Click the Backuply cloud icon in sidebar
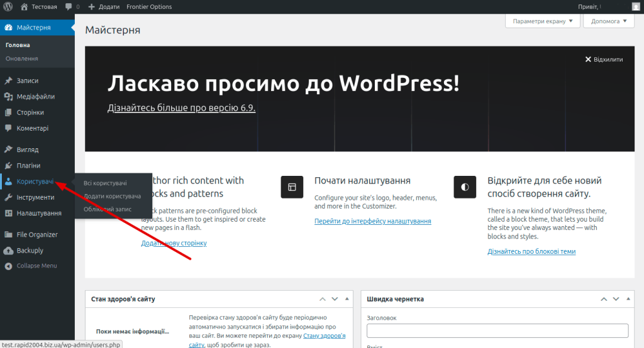Image resolution: width=644 pixels, height=348 pixels. pos(8,251)
